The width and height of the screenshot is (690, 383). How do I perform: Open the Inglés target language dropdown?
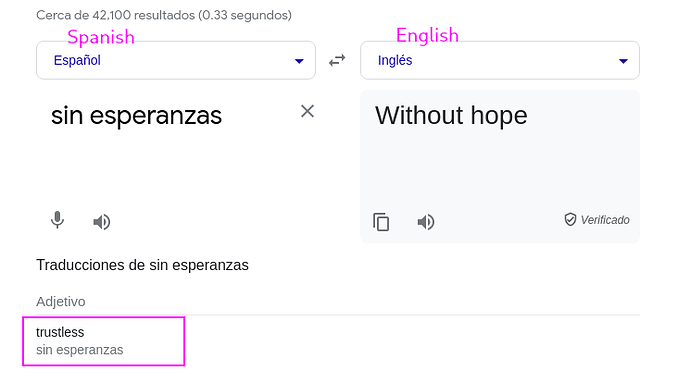point(500,60)
